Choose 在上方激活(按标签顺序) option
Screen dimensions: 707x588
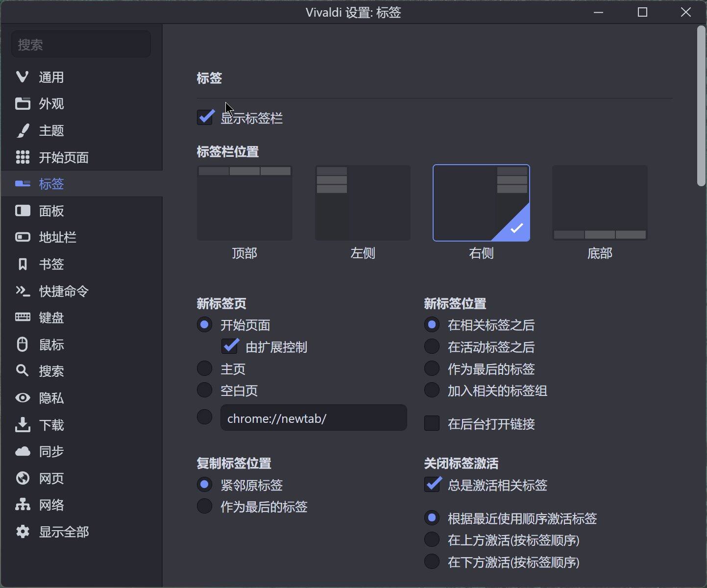click(x=432, y=539)
